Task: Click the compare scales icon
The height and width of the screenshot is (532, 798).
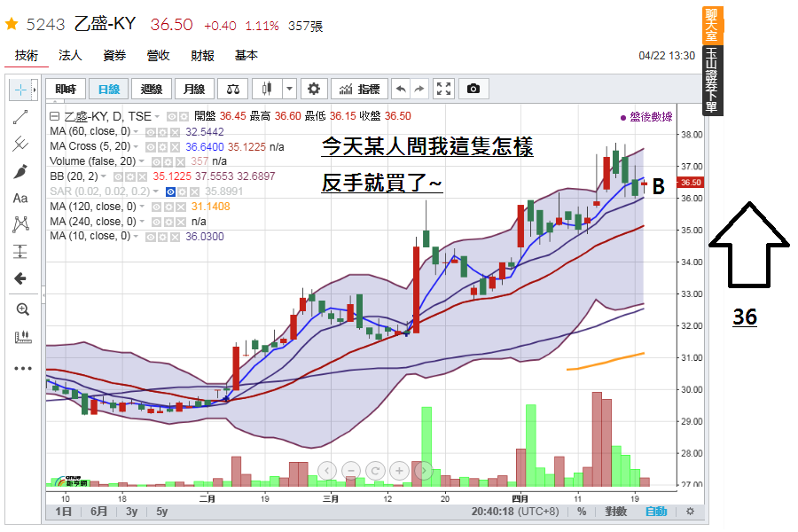Action: 233,89
